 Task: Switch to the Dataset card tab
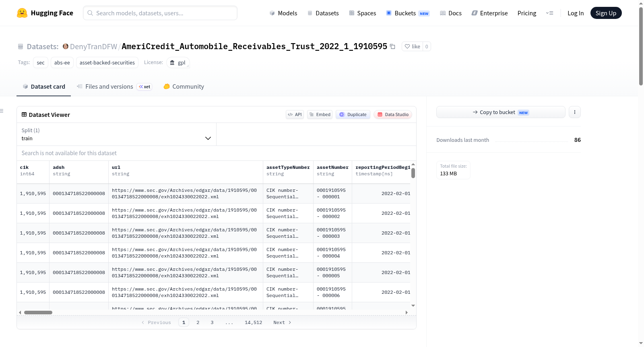click(x=44, y=87)
